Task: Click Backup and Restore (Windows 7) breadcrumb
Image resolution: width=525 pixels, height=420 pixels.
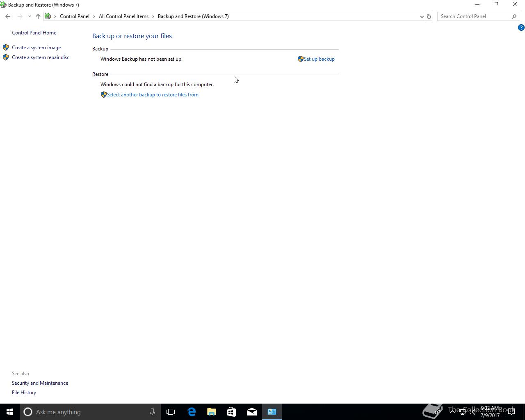Action: 193,16
